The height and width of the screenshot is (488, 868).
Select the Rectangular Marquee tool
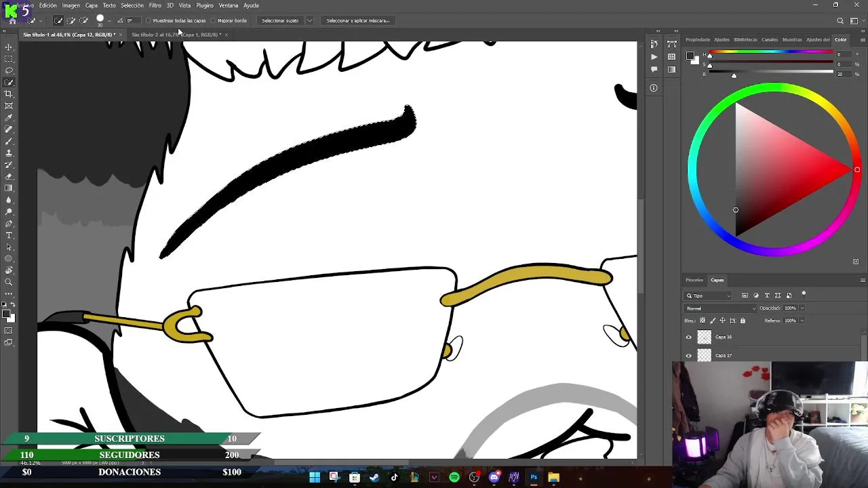pyautogui.click(x=9, y=59)
